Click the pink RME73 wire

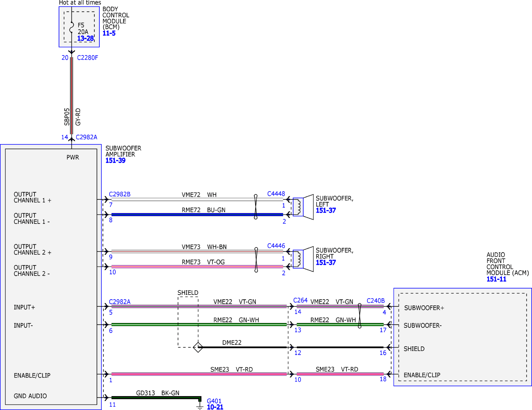tap(197, 267)
